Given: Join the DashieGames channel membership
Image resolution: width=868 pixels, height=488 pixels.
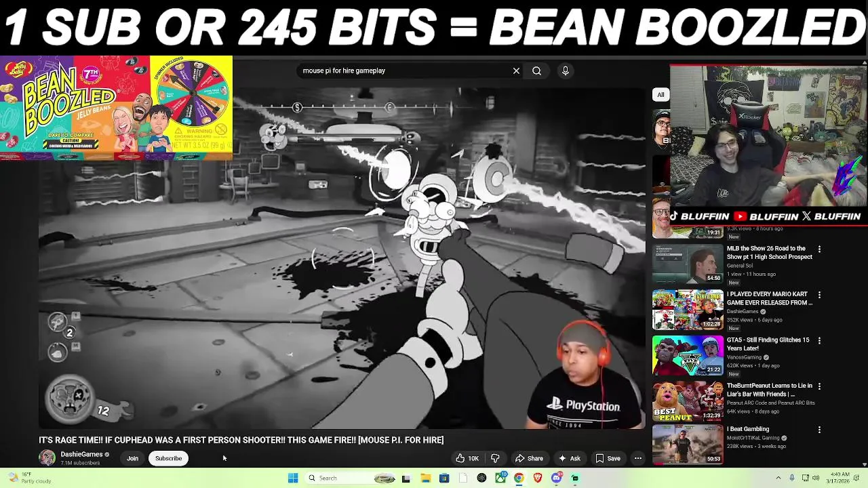Looking at the screenshot, I should (x=132, y=458).
